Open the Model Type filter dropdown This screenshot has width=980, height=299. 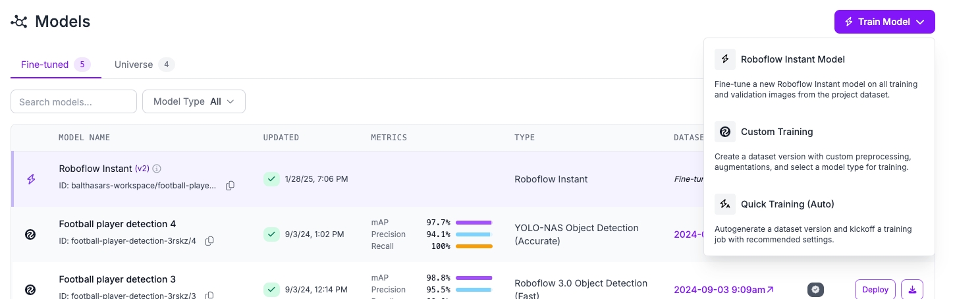[194, 101]
